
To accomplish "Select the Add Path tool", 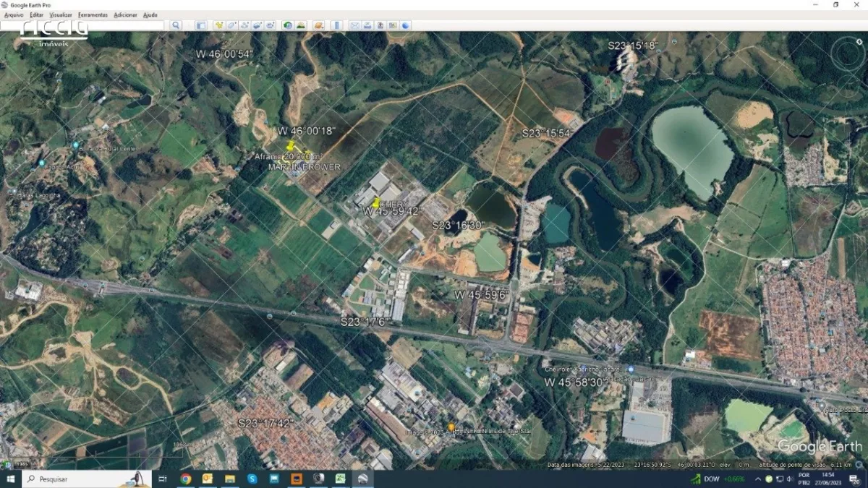I will [x=244, y=25].
